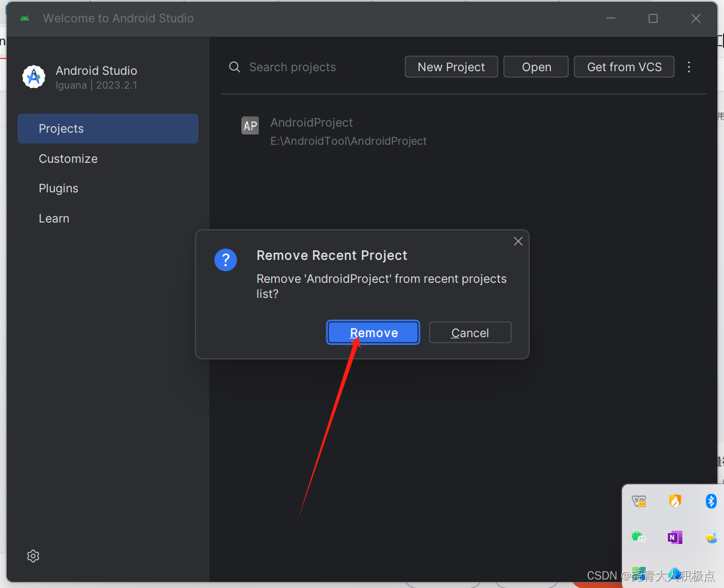Viewport: 724px width, 588px height.
Task: Minimize the Welcome to Android Studio window
Action: [611, 19]
